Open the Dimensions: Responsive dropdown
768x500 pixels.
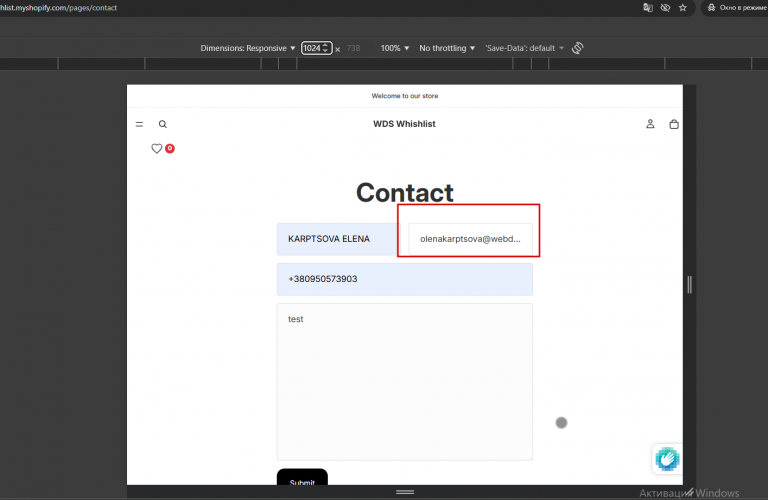coord(247,48)
